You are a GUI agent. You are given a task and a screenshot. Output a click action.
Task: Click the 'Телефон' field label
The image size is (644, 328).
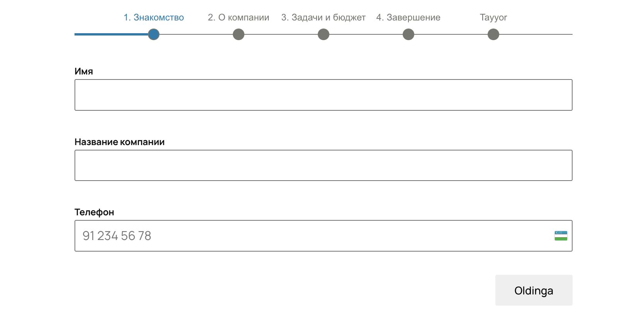coord(94,212)
